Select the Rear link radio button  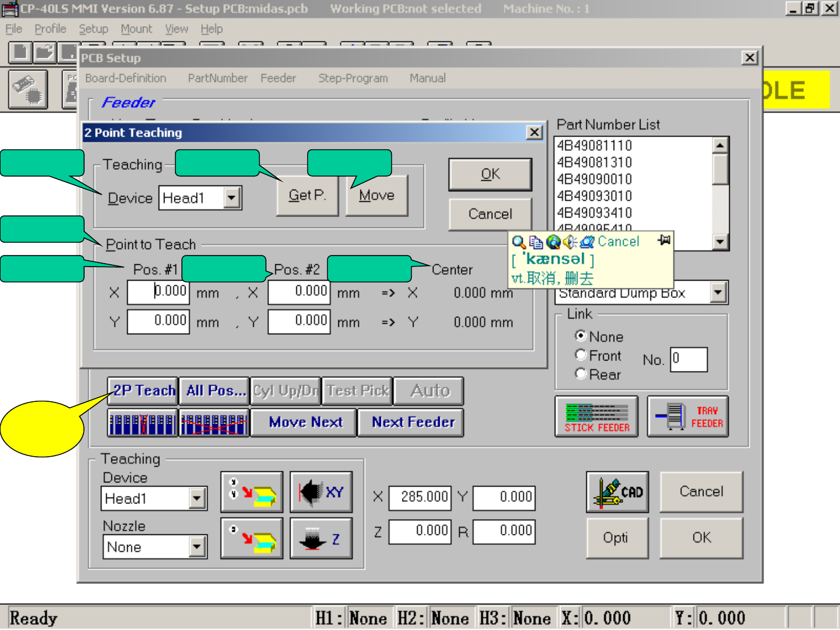(581, 374)
